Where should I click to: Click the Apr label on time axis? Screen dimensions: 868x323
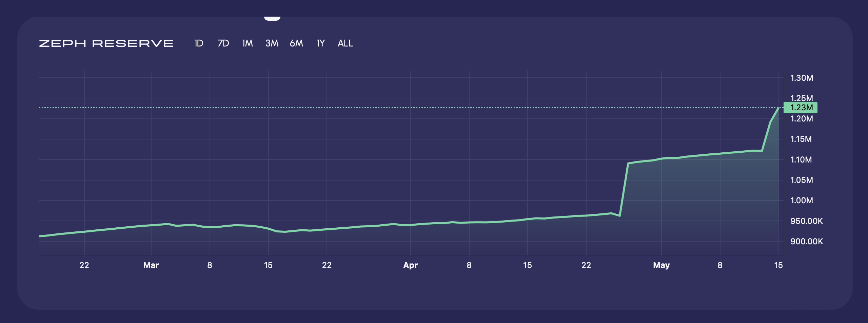(410, 265)
